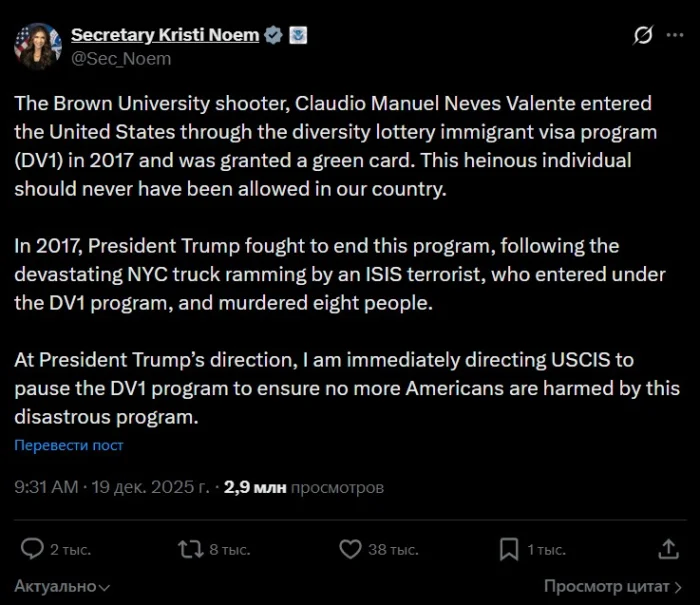Open the 'Просмотр цитат' quotes view
Viewport: 700px width, 605px height.
[606, 586]
